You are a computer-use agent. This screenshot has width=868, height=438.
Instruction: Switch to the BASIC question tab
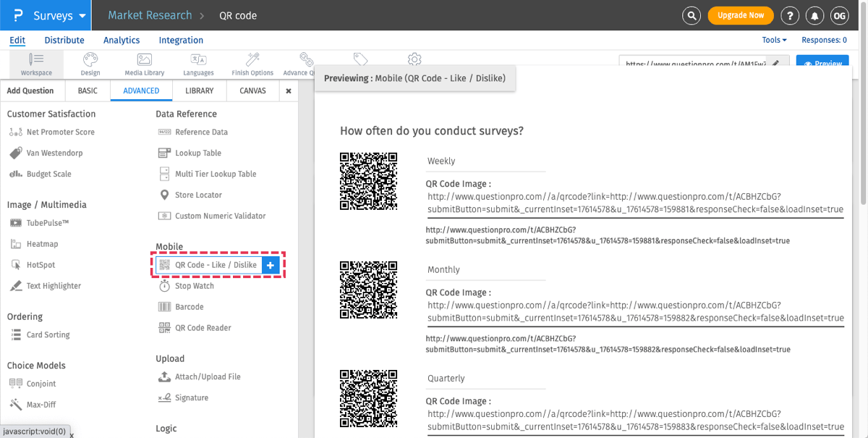(88, 91)
